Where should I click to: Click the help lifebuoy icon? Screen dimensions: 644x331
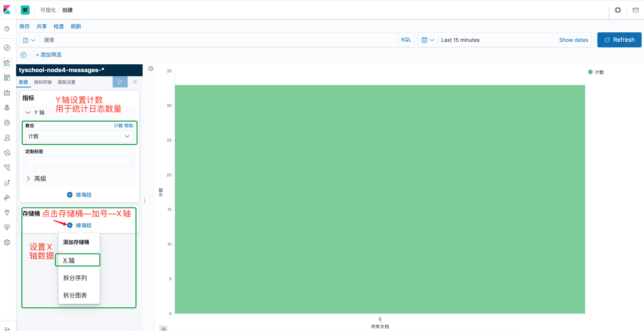(618, 10)
